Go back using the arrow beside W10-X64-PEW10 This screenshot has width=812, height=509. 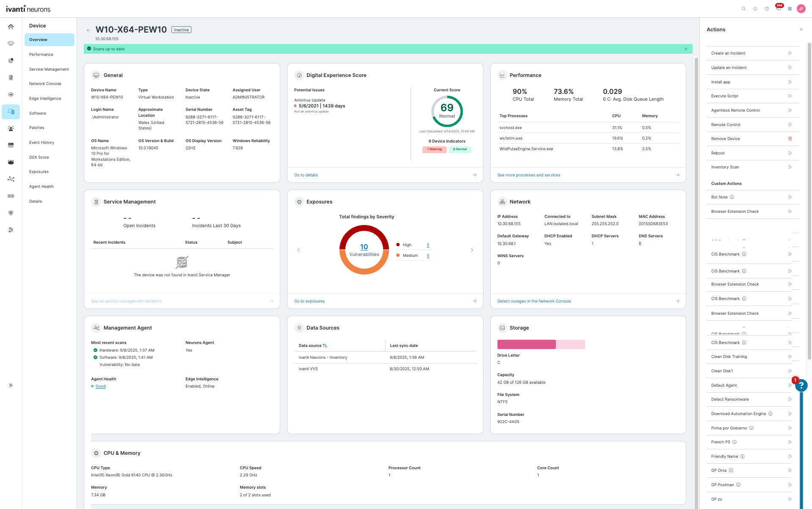(x=88, y=30)
